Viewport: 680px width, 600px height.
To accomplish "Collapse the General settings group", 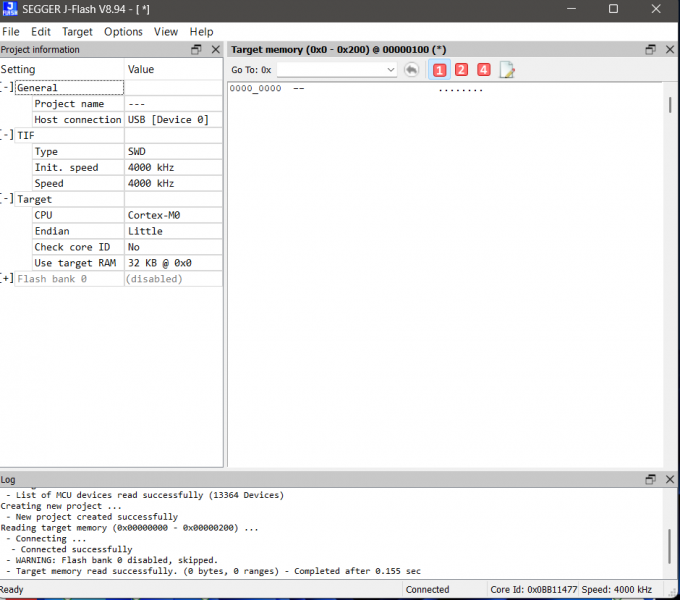I will pyautogui.click(x=8, y=88).
